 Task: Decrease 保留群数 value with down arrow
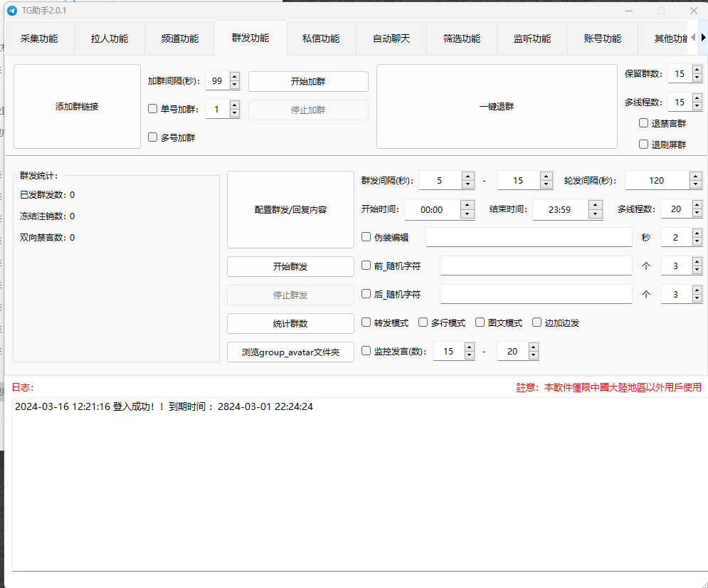click(697, 78)
